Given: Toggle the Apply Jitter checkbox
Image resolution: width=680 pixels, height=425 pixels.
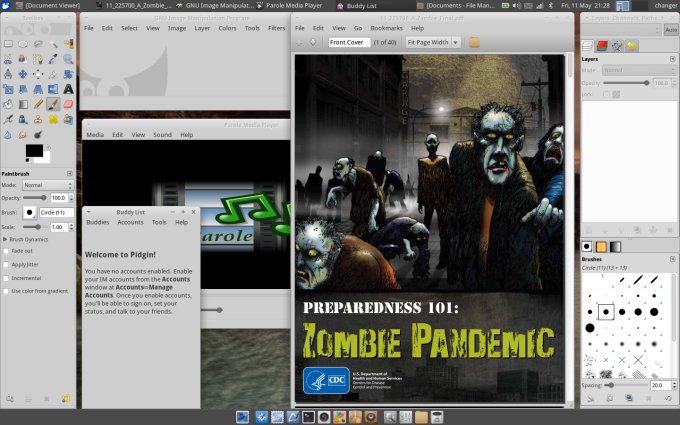Looking at the screenshot, I should tap(6, 264).
